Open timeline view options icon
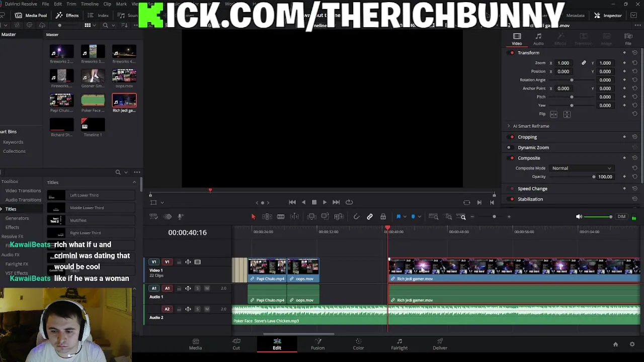 [154, 217]
